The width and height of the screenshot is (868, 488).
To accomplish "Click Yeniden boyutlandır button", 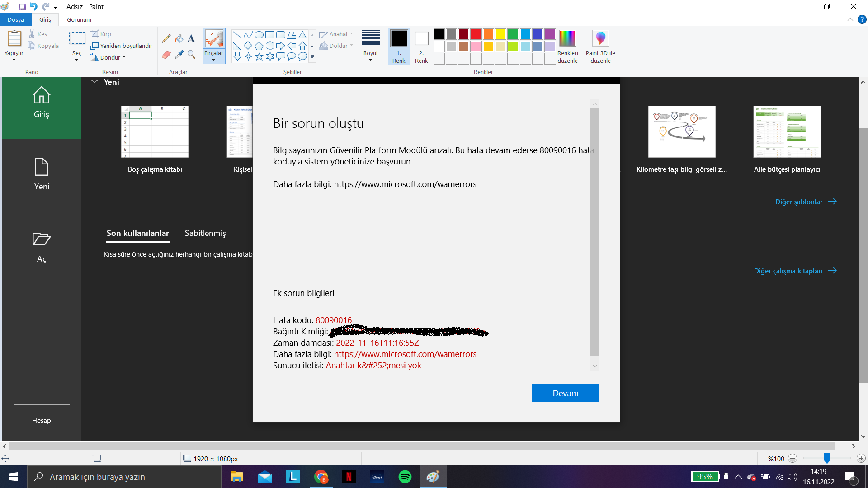I will coord(122,46).
